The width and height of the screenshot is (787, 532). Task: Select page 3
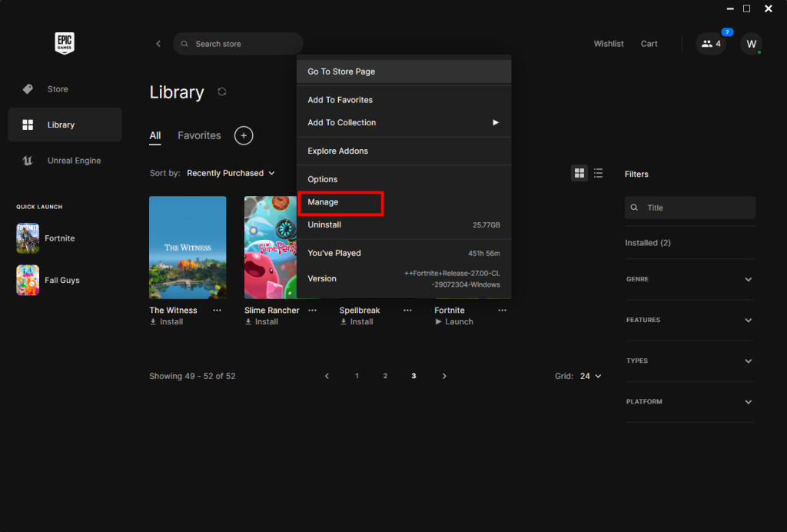(x=413, y=376)
